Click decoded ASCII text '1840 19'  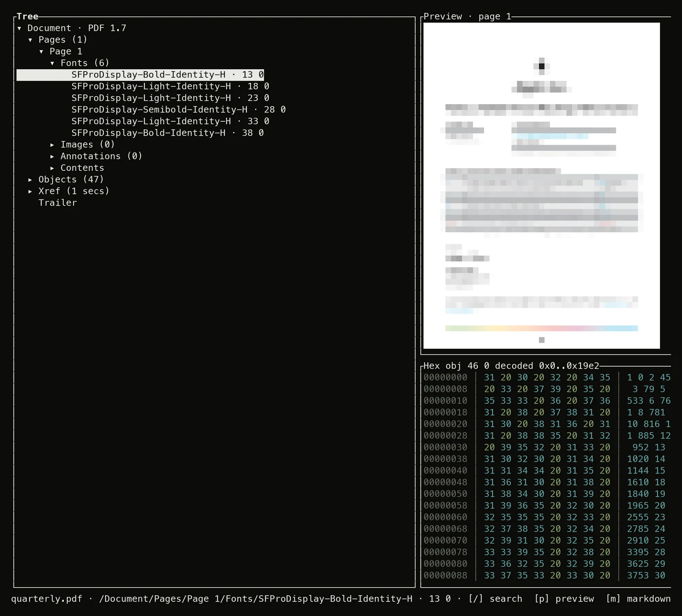point(646,494)
